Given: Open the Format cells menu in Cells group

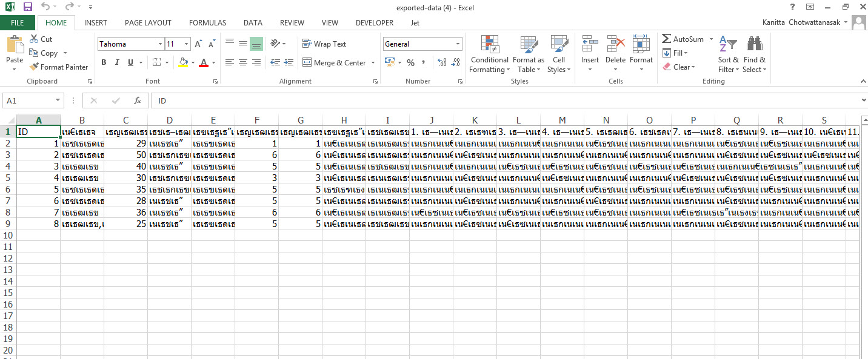Looking at the screenshot, I should coord(641,54).
